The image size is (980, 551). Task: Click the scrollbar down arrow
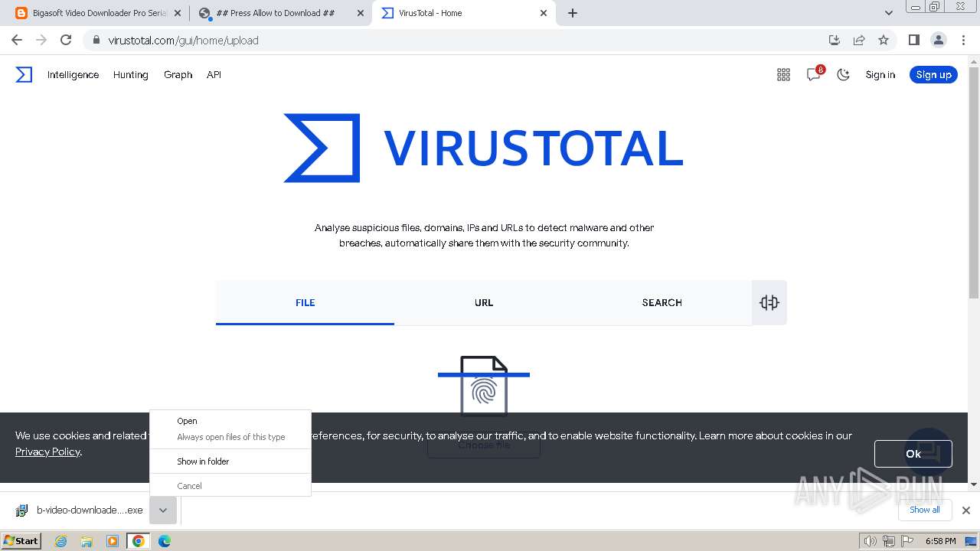pos(973,484)
